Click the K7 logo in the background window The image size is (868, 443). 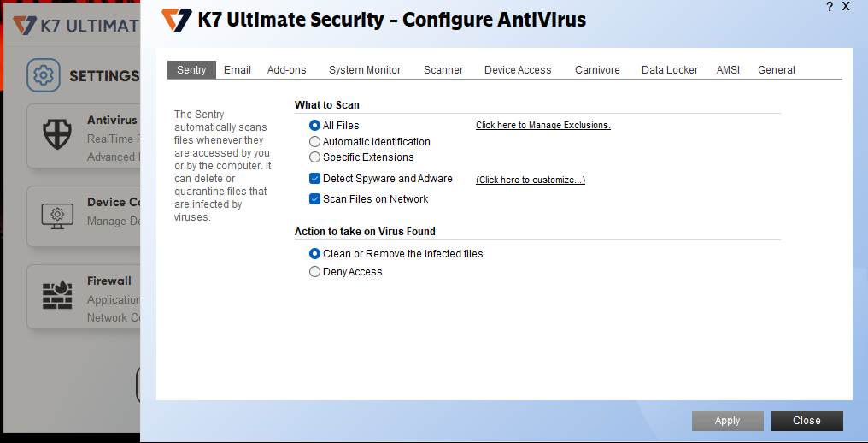(x=24, y=25)
